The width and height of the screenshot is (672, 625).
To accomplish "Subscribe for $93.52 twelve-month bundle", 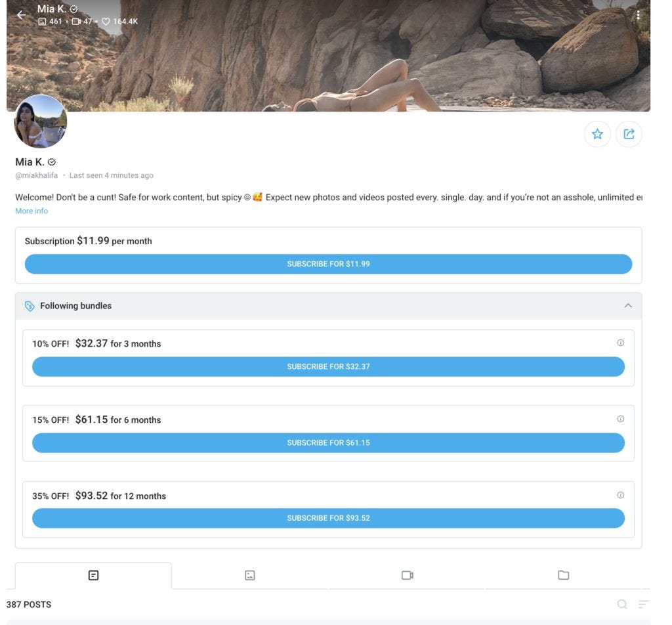I will tap(328, 518).
